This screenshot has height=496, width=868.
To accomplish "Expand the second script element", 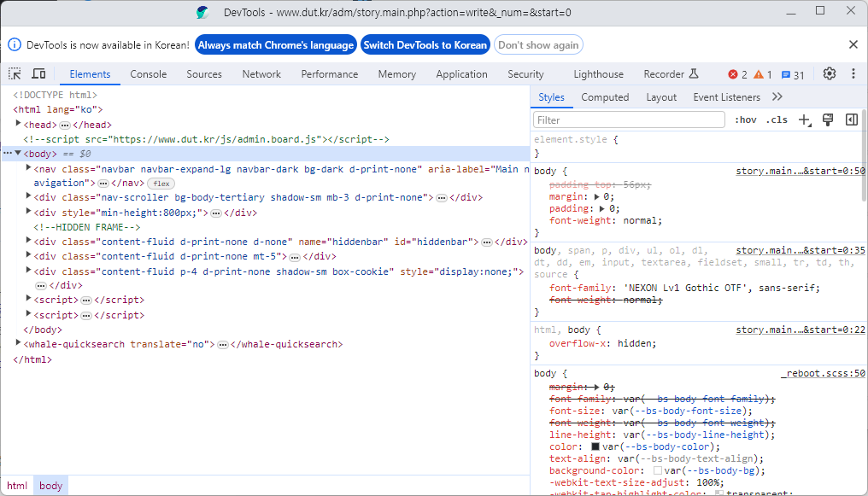I will [28, 314].
